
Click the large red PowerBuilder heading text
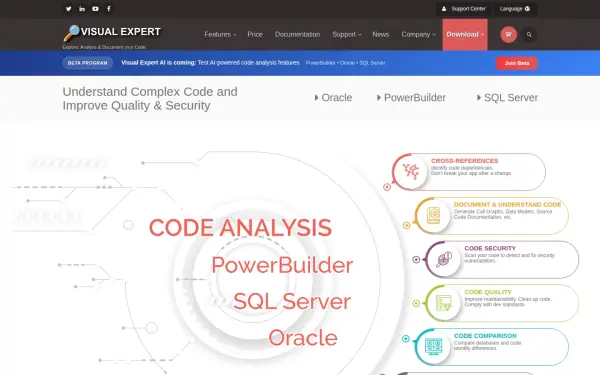click(x=282, y=265)
